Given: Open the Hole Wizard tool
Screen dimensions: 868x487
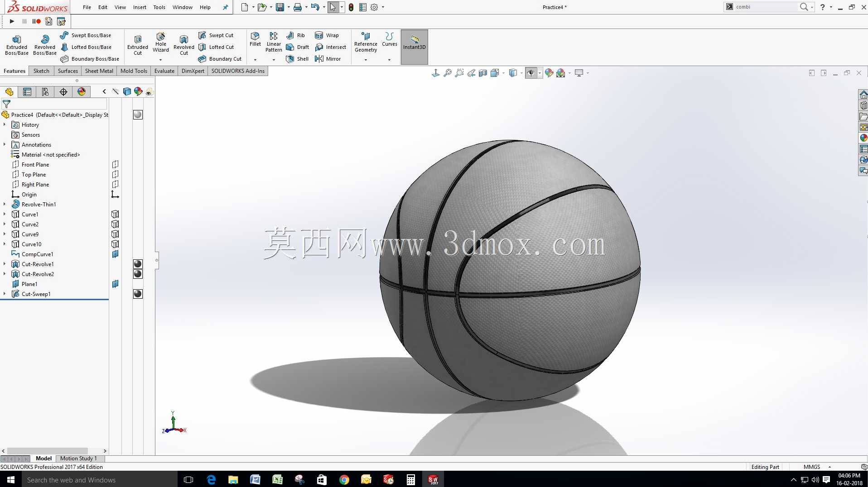Looking at the screenshot, I should (x=161, y=42).
